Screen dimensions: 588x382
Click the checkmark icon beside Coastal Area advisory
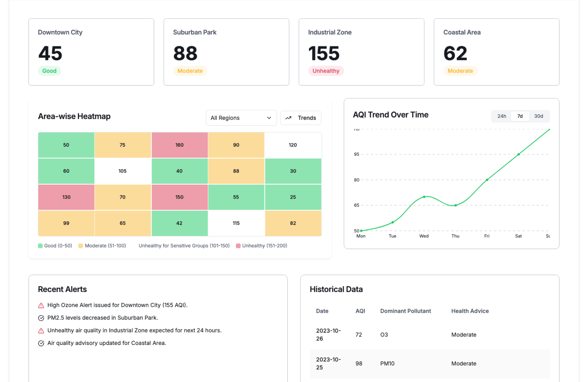click(x=41, y=343)
